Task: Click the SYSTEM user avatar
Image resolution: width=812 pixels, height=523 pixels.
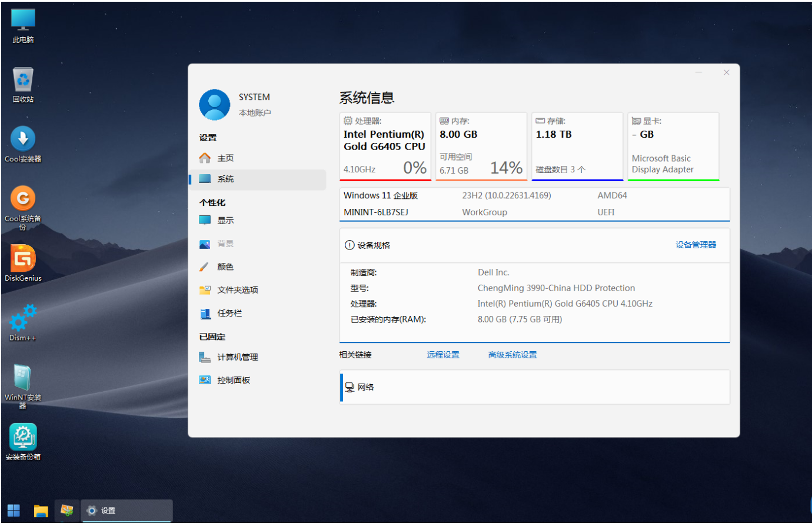Action: point(214,105)
